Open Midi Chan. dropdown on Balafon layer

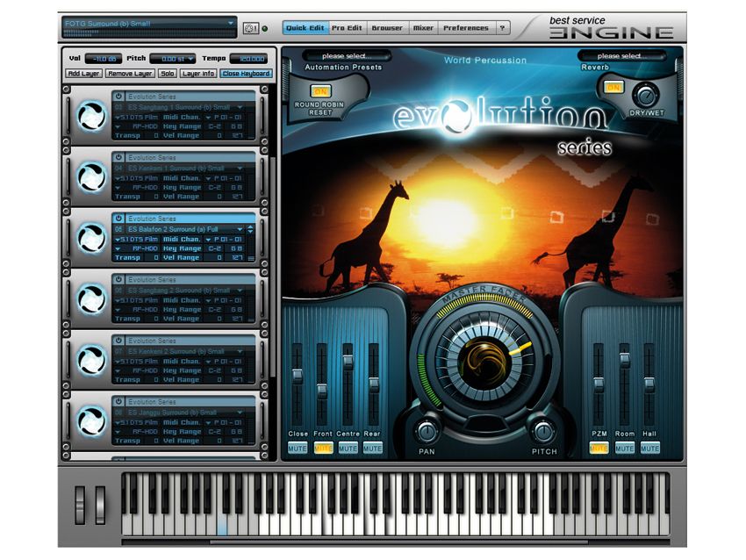pos(208,240)
